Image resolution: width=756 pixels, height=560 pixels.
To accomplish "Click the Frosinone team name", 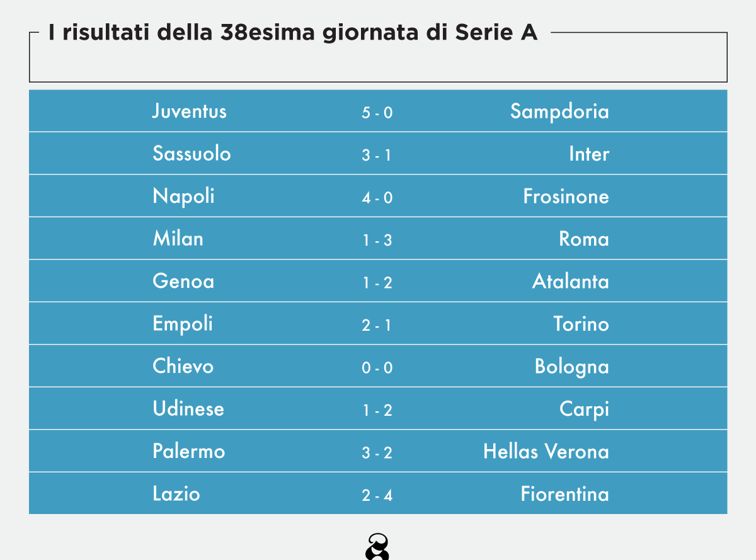I will point(566,197).
